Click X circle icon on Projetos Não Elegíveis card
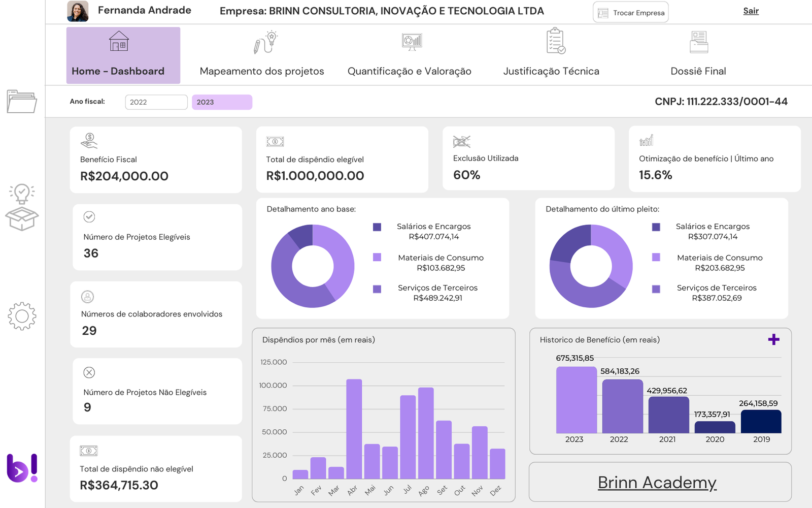812x508 pixels. pos(89,372)
